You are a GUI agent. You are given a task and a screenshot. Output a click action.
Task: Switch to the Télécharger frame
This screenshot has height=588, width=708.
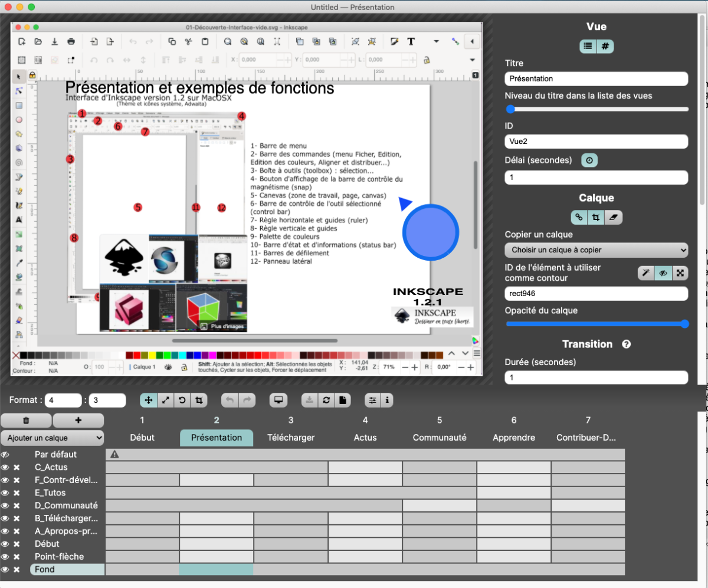click(x=291, y=438)
